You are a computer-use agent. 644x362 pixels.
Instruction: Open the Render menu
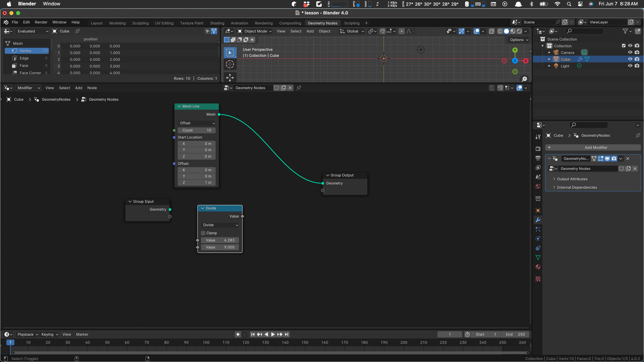pyautogui.click(x=41, y=22)
